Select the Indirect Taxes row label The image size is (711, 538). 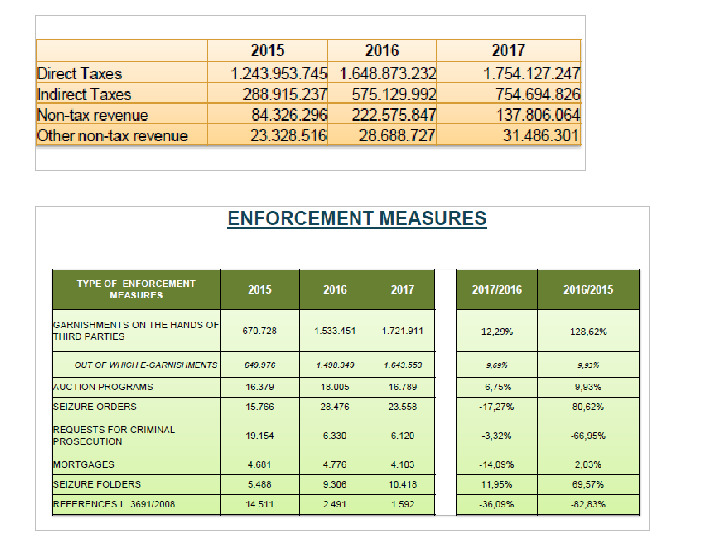[84, 94]
